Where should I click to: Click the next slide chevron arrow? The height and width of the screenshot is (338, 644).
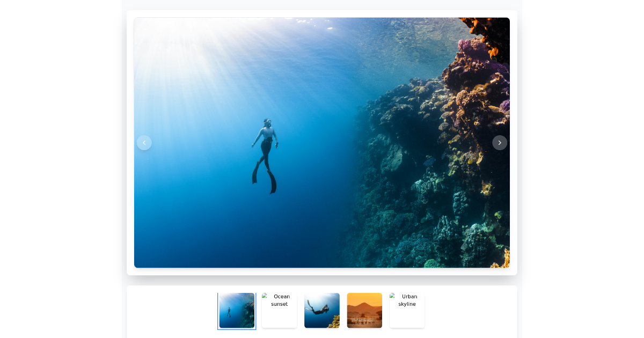pos(500,143)
